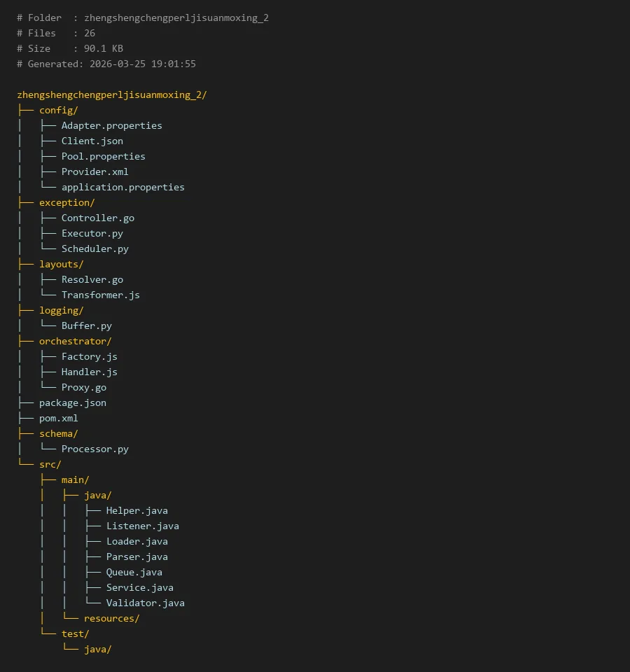Image resolution: width=630 pixels, height=672 pixels.
Task: Select Scheduler.py in exception folder
Action: pyautogui.click(x=94, y=248)
